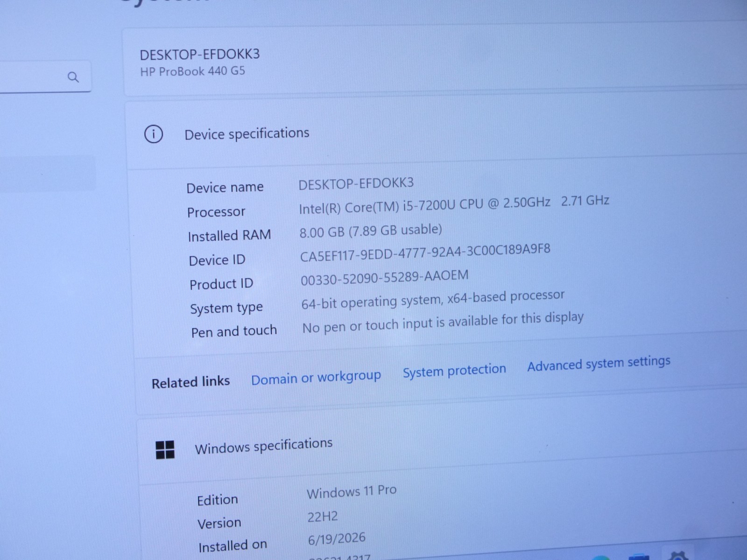Select the Device ID value CA5EF117-9EDD-4777-92A4-3C00C189A9F8

pyautogui.click(x=425, y=253)
